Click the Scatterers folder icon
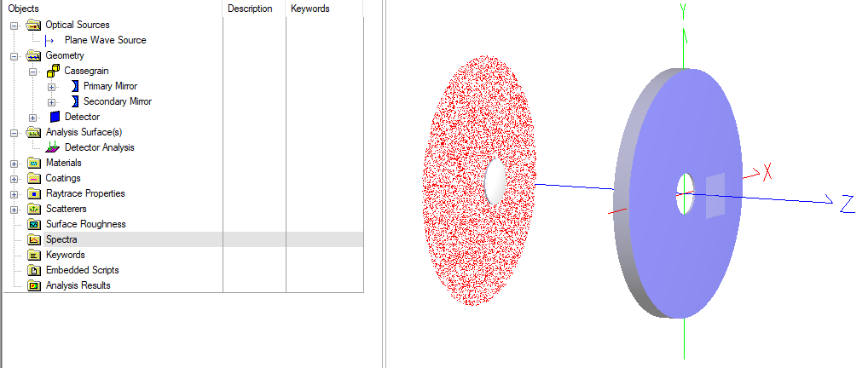Screen dimensions: 868x368 click(x=34, y=209)
